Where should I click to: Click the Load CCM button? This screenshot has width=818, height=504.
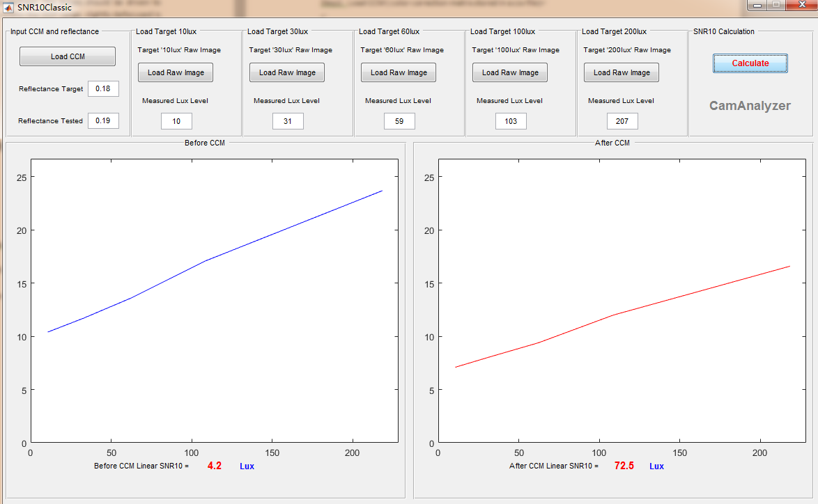(x=68, y=56)
